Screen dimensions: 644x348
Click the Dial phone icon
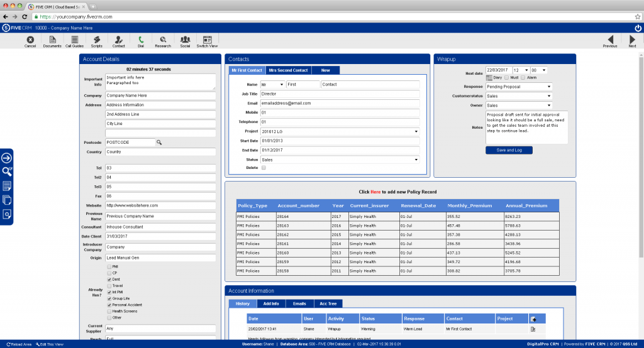pyautogui.click(x=141, y=41)
